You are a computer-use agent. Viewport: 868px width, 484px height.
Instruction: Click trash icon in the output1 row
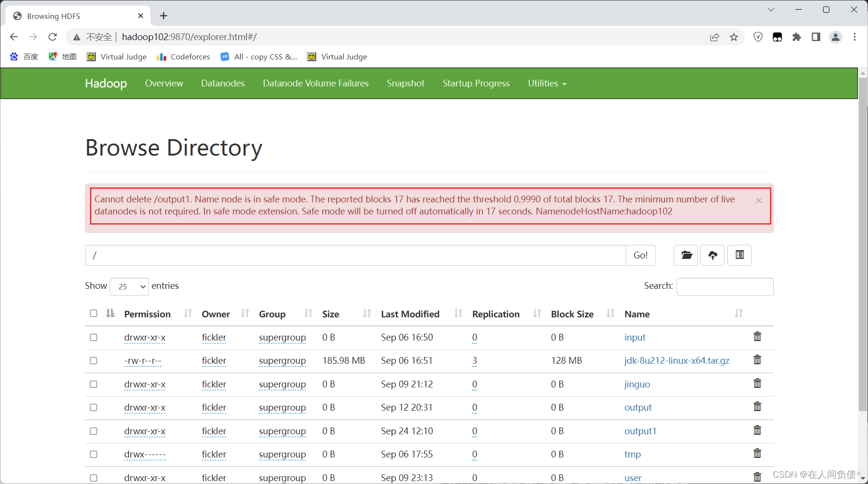pyautogui.click(x=757, y=430)
